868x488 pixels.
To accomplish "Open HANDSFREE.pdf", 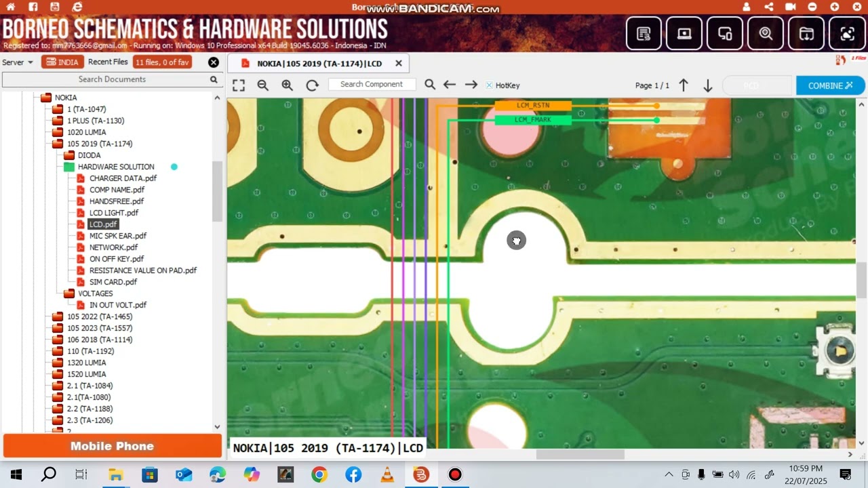I will 117,201.
